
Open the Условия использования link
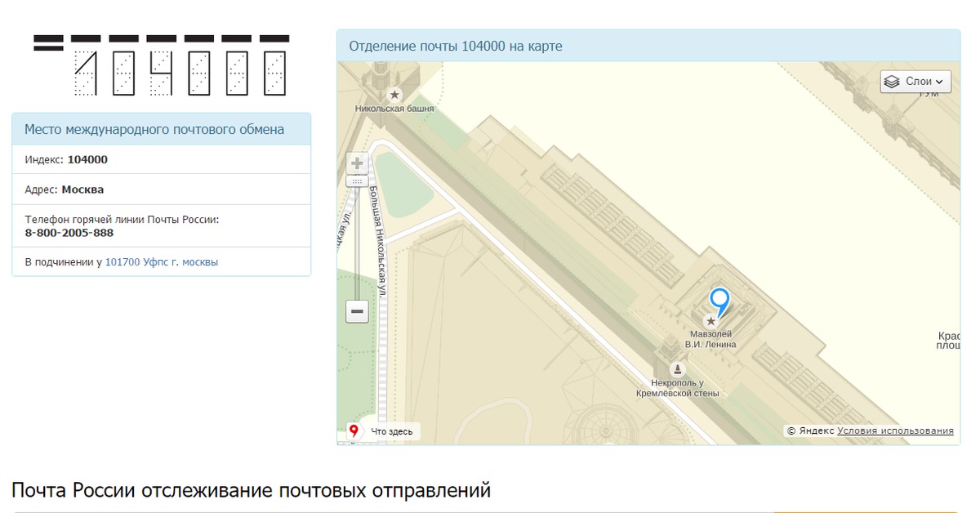tap(895, 431)
